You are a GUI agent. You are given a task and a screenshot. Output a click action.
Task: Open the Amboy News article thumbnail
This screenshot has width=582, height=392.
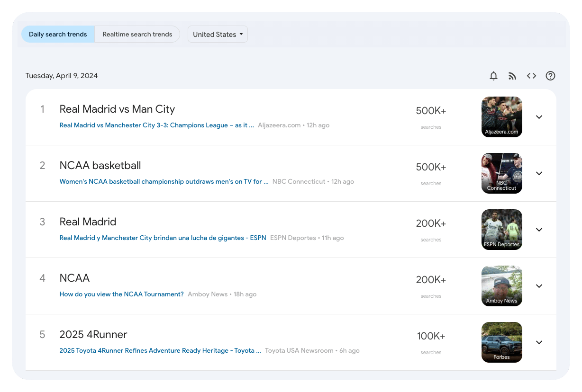point(502,286)
